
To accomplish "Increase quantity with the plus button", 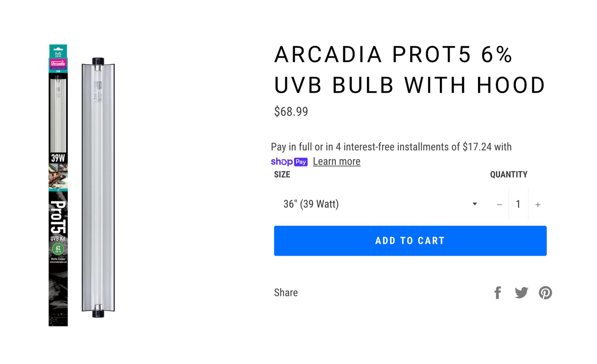I will click(x=538, y=205).
